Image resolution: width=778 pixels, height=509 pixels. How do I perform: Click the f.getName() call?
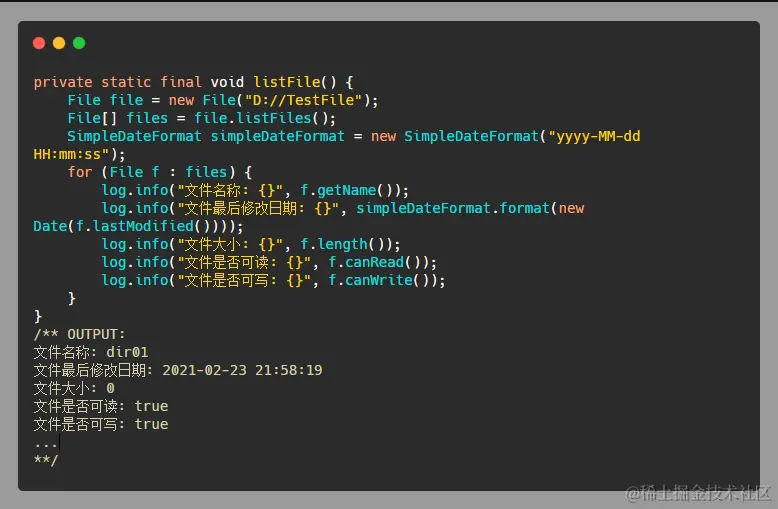[350, 191]
